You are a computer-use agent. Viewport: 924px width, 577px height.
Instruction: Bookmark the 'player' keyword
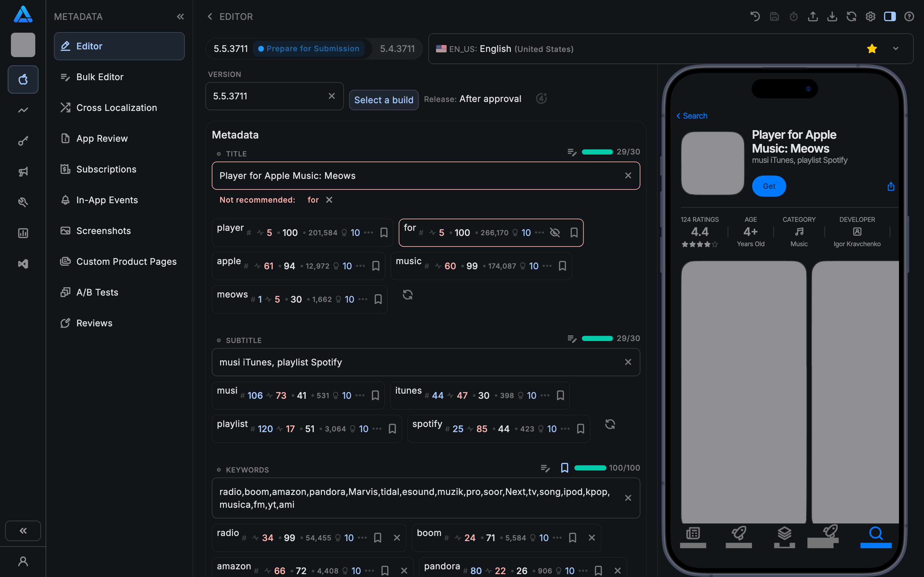coord(384,232)
